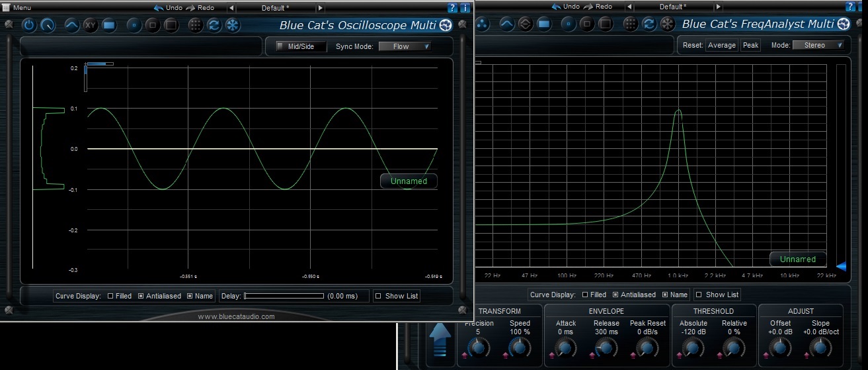Reset Average curve in FreqAnalyst
Screen dimensions: 868x370
(x=721, y=45)
